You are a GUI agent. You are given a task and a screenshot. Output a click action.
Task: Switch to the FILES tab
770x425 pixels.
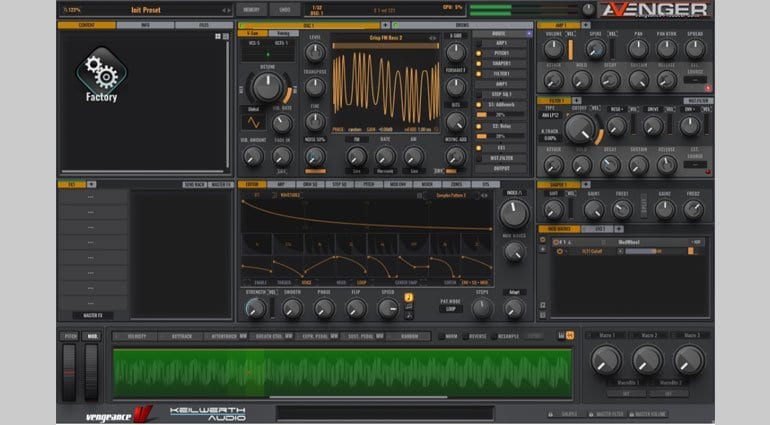tap(204, 25)
